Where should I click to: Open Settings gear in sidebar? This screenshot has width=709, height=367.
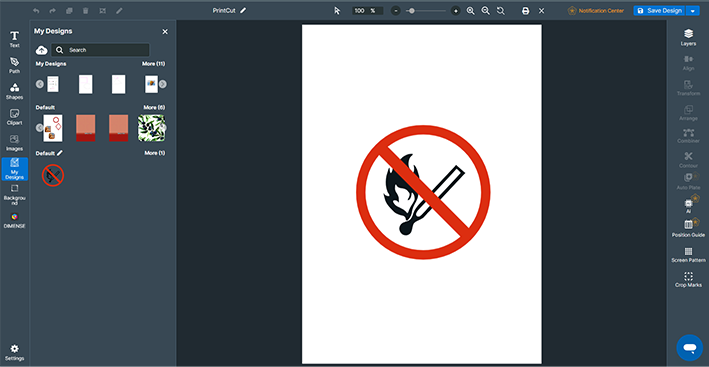click(x=14, y=353)
